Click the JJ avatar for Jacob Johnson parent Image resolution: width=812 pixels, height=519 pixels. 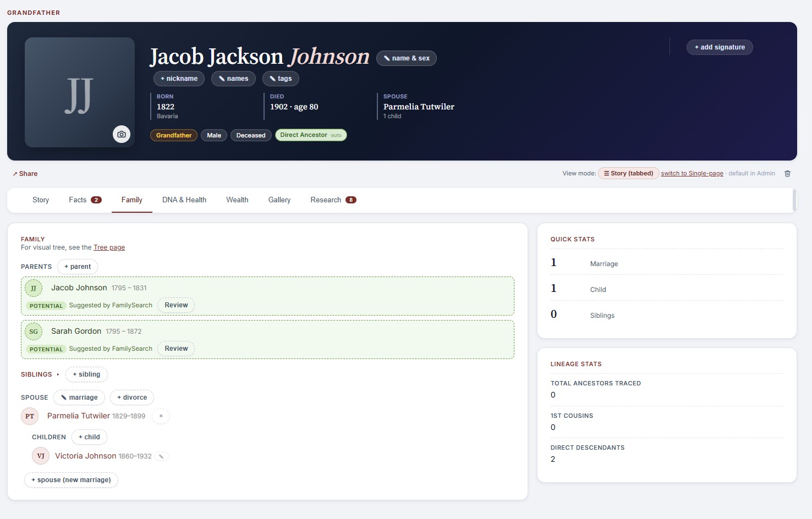(34, 288)
